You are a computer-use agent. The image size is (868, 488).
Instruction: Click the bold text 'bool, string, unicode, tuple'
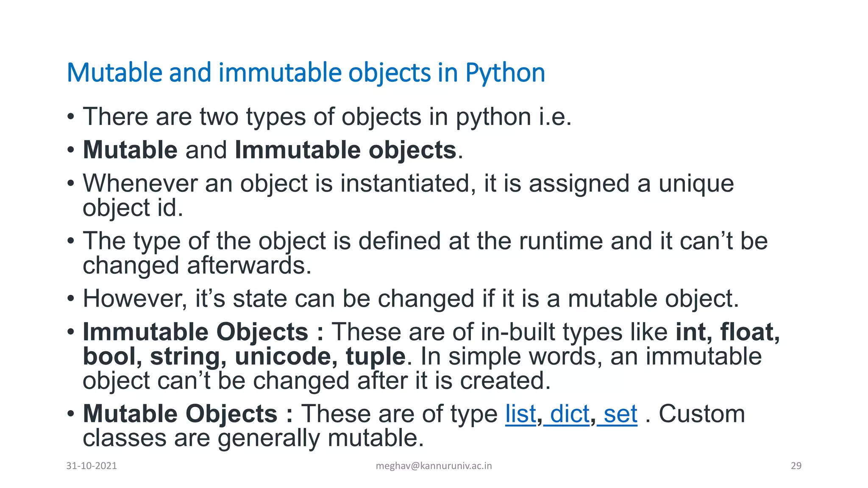(245, 357)
